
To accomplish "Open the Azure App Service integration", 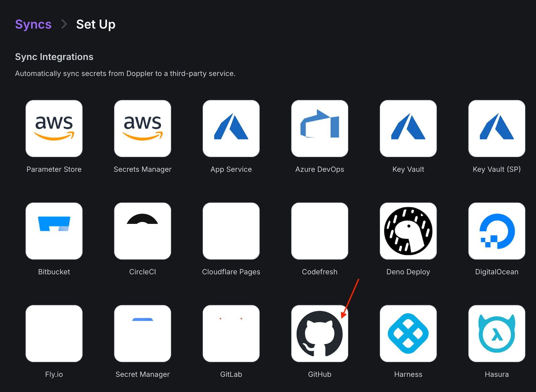I will (231, 129).
